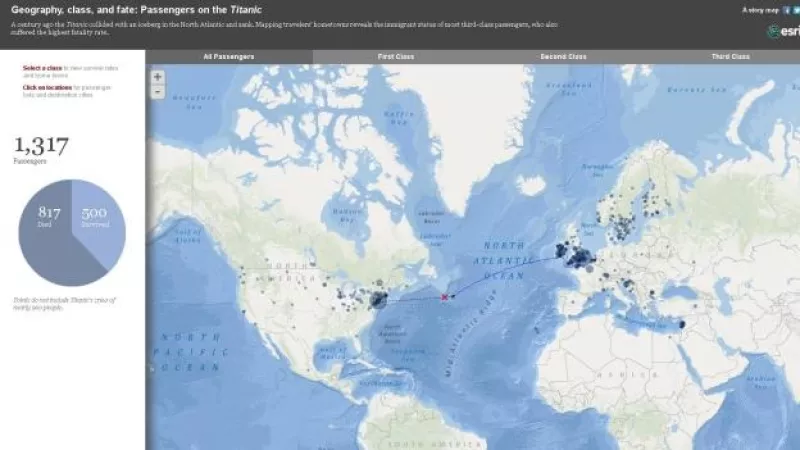
Task: Zoom in on the map
Action: coord(157,77)
